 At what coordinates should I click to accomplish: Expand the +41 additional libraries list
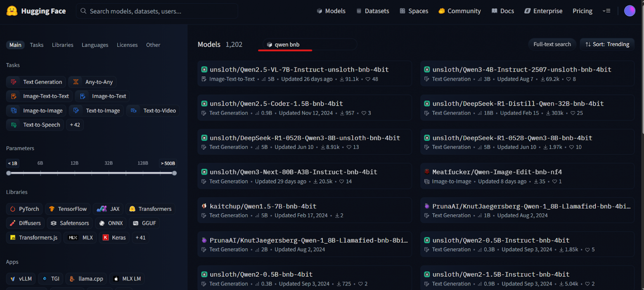(140, 237)
